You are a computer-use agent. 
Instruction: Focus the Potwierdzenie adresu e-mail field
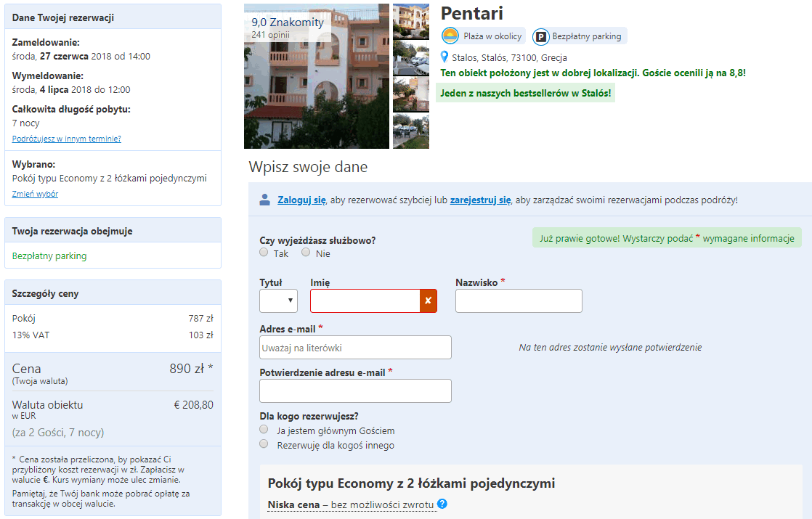355,391
